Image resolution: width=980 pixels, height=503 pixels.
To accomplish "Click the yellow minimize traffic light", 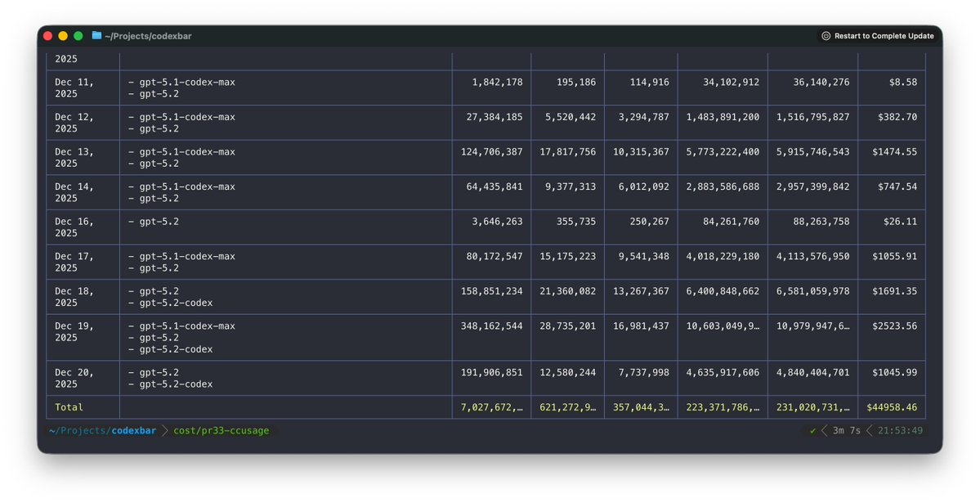I will point(62,35).
